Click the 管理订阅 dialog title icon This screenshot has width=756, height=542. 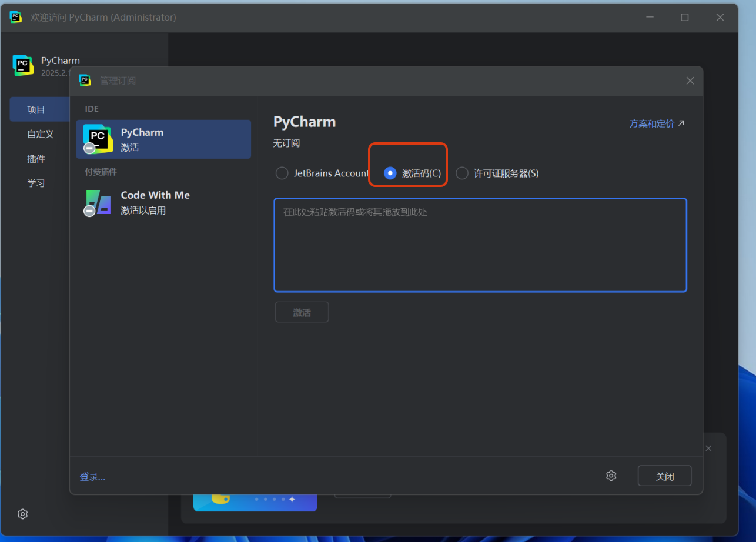[x=85, y=81]
